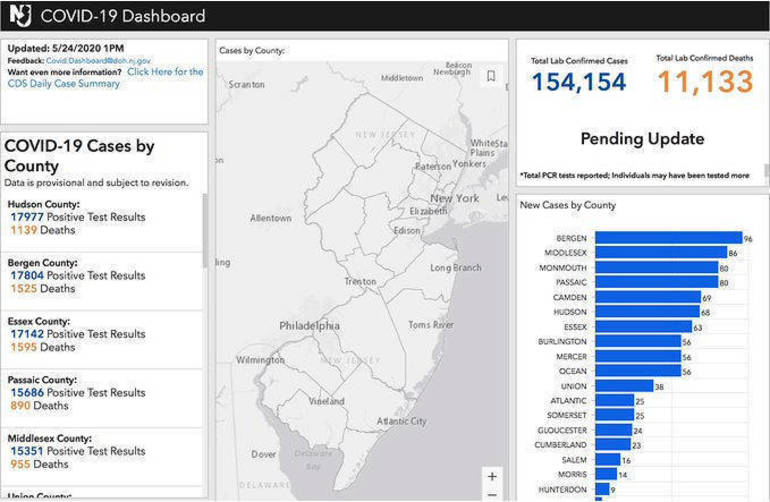770x502 pixels.
Task: Pick Passaic County from the list
Action: [x=77, y=393]
